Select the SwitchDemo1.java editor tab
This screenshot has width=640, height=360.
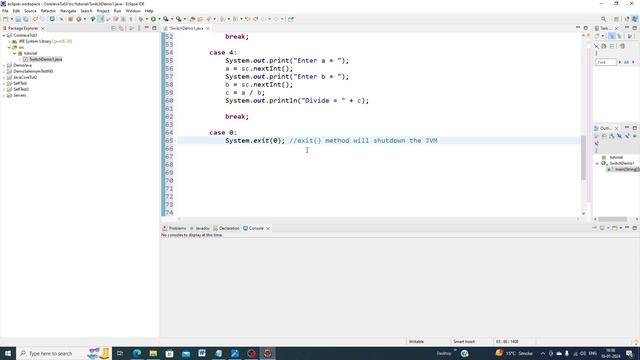point(186,28)
